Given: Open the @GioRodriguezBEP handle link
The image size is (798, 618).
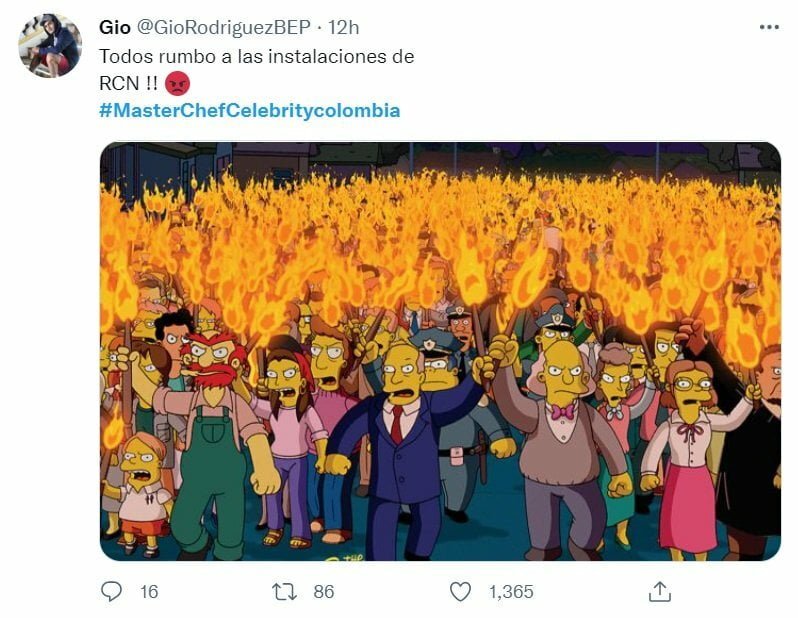Looking at the screenshot, I should [x=224, y=27].
